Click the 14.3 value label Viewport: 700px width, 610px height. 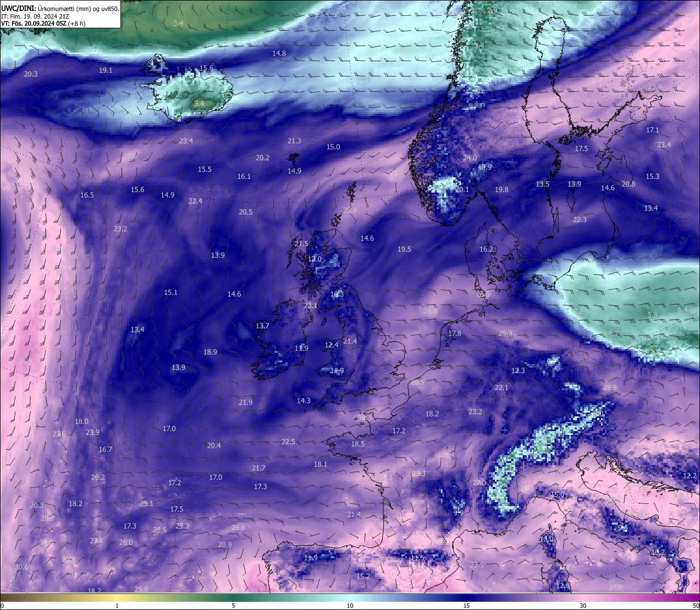(304, 401)
